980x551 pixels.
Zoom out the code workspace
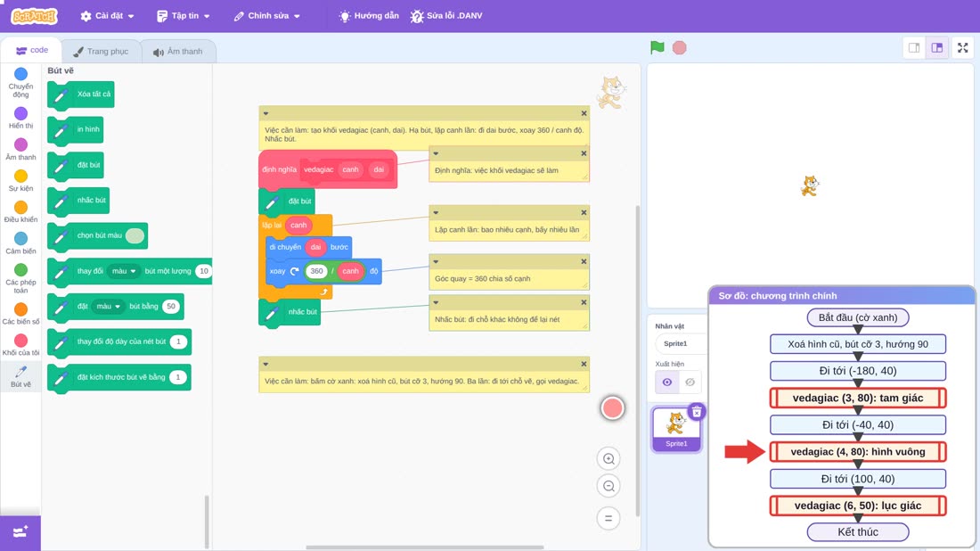608,486
